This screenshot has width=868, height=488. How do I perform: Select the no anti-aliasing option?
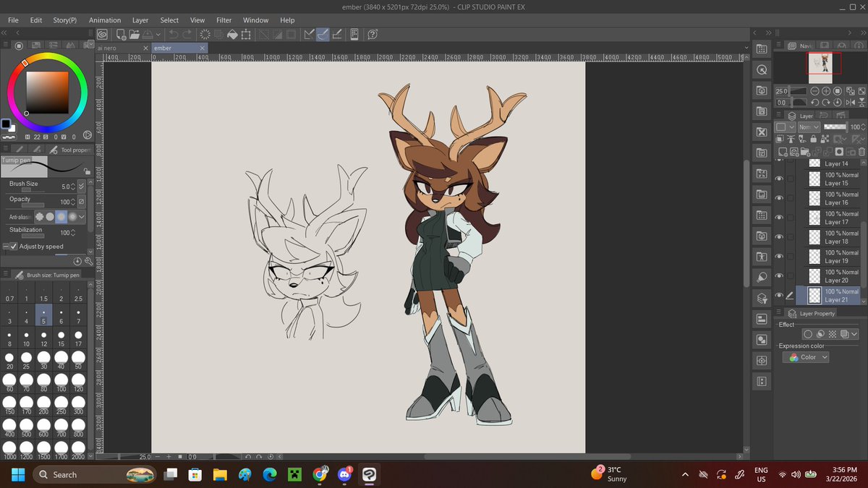(39, 216)
